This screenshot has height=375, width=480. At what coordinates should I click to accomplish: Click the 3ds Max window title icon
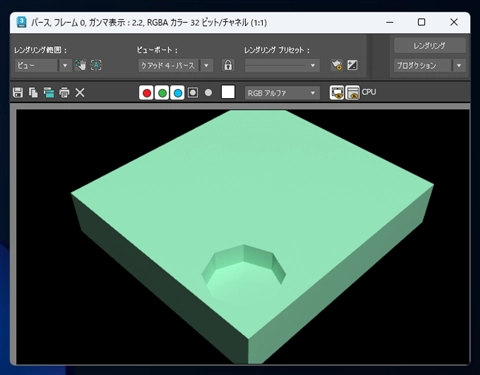pos(21,22)
